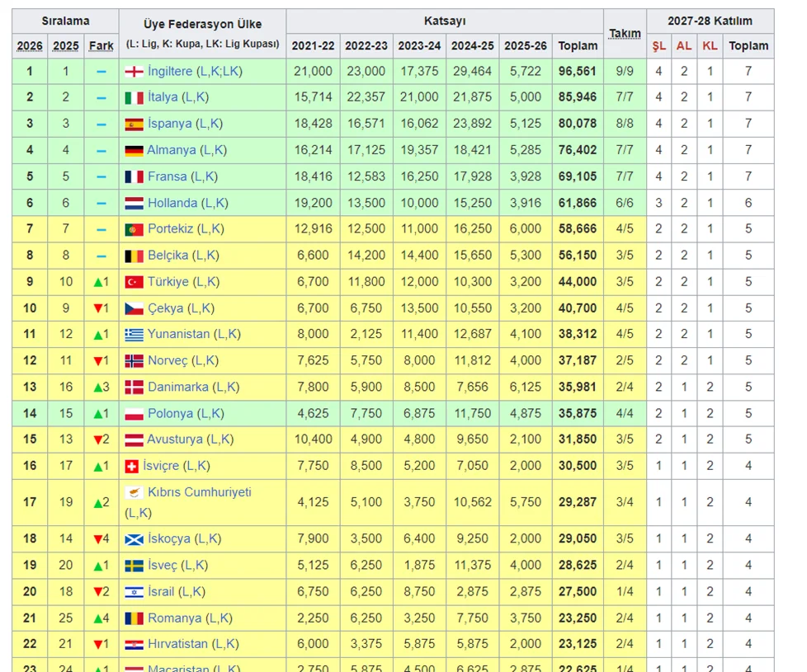The height and width of the screenshot is (672, 807).
Task: Click the Spanish flag next to İspanya
Action: pos(134,125)
